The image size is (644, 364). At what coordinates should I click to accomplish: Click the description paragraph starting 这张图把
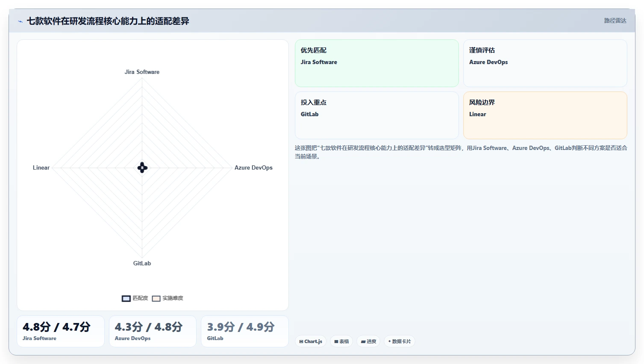point(461,152)
